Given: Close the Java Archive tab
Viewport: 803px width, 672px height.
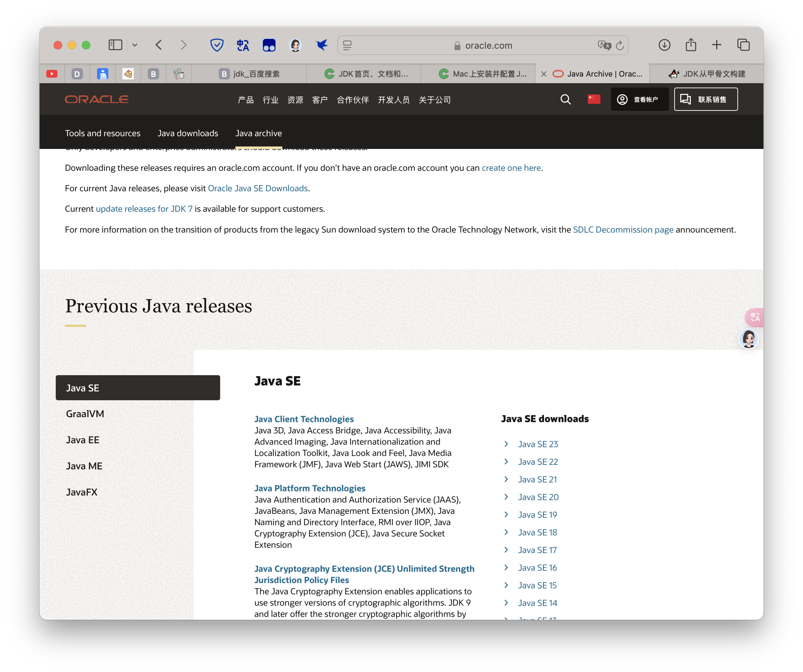Looking at the screenshot, I should pos(543,74).
